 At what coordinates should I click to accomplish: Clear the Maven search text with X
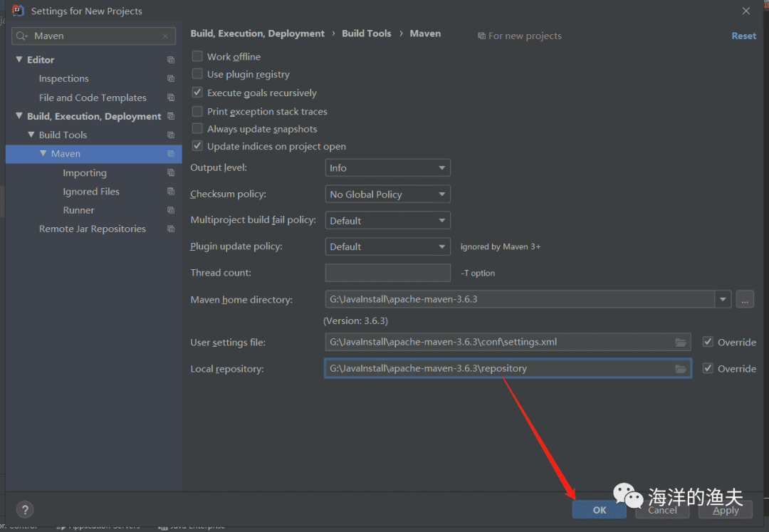click(x=165, y=36)
